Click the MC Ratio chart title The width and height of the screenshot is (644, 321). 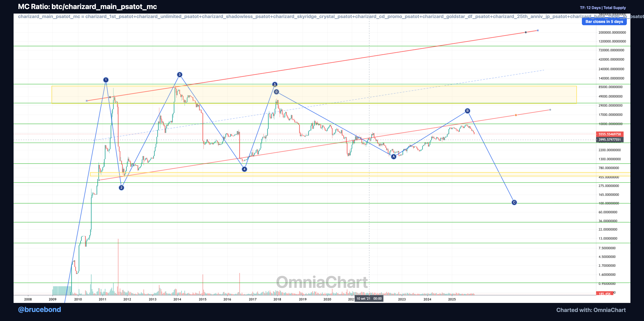(87, 7)
